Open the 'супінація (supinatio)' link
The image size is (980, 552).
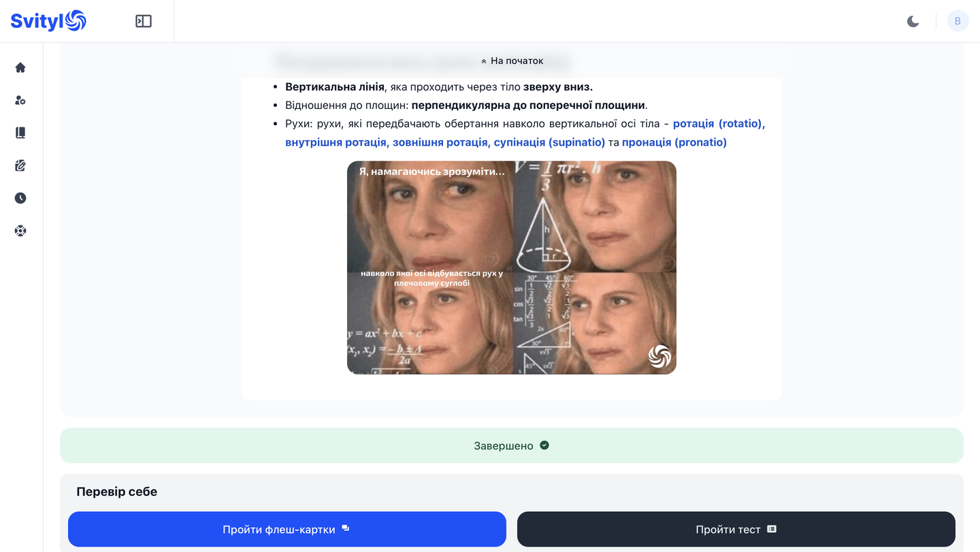pyautogui.click(x=549, y=142)
